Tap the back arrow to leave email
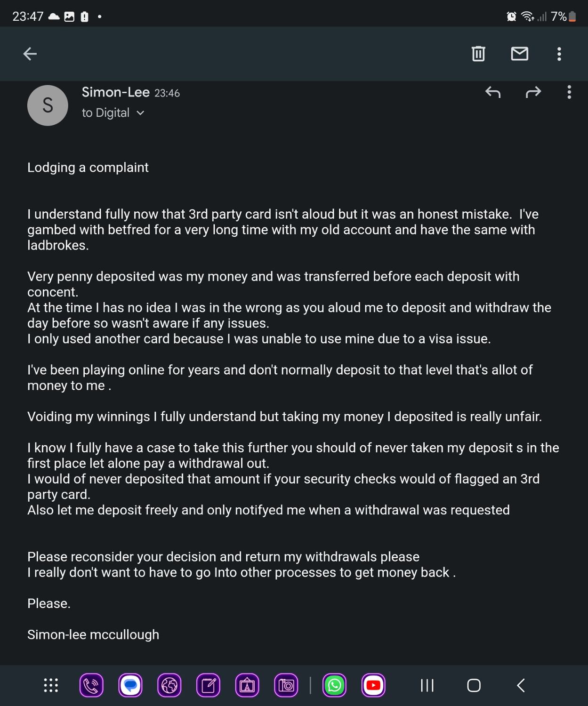 (30, 54)
